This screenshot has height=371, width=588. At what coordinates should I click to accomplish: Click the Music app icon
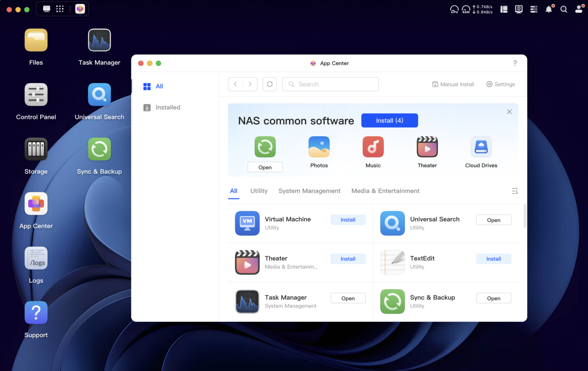(x=373, y=147)
